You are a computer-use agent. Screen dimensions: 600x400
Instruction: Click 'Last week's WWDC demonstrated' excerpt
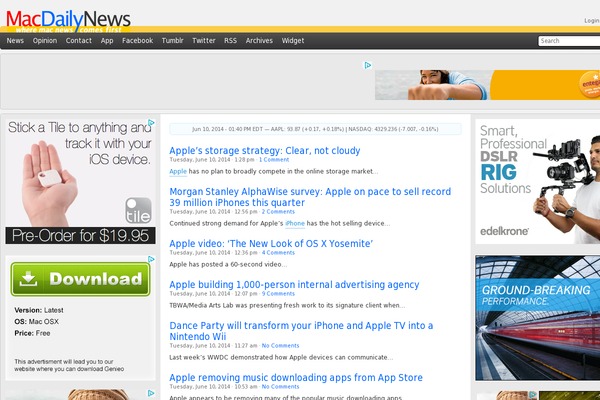(281, 358)
